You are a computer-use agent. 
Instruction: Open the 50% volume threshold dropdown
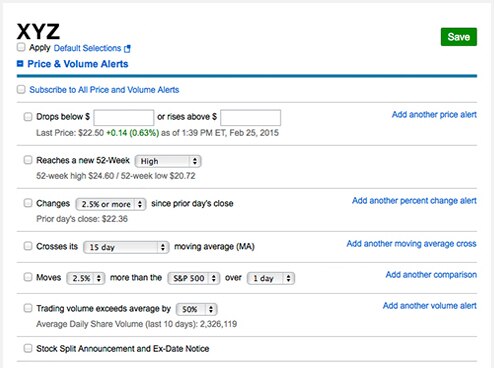196,309
